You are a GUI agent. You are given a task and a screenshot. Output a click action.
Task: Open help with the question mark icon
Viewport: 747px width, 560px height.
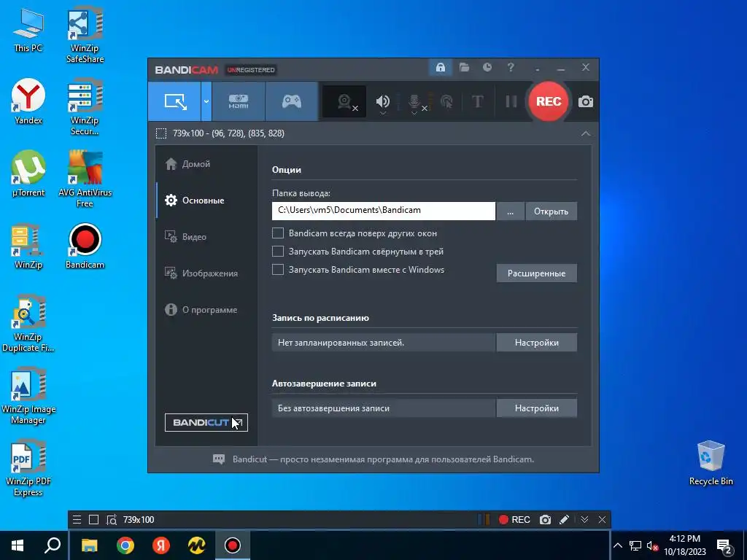click(x=511, y=68)
